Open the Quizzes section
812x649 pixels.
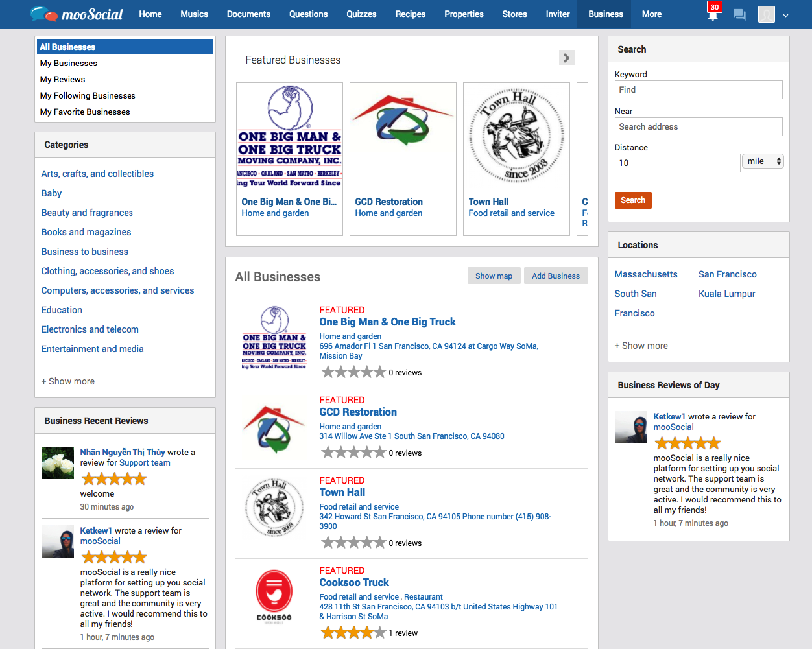362,14
